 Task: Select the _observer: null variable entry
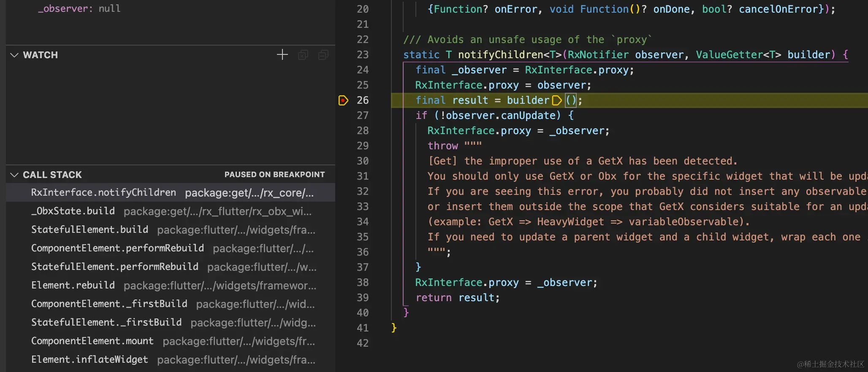[x=79, y=9]
